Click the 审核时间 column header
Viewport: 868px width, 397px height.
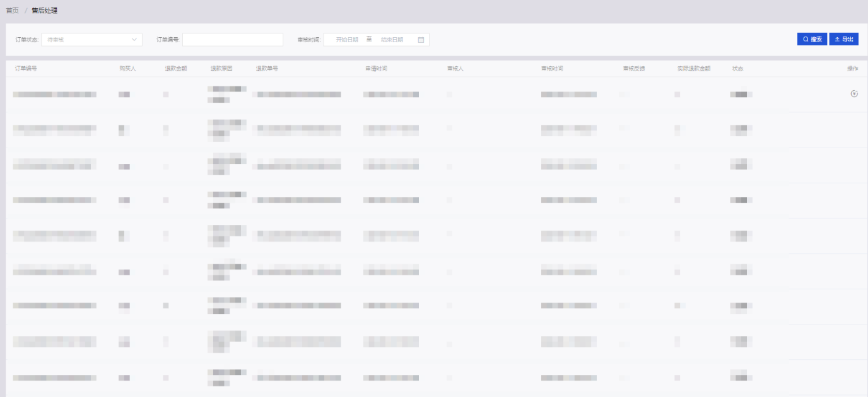[x=552, y=69]
